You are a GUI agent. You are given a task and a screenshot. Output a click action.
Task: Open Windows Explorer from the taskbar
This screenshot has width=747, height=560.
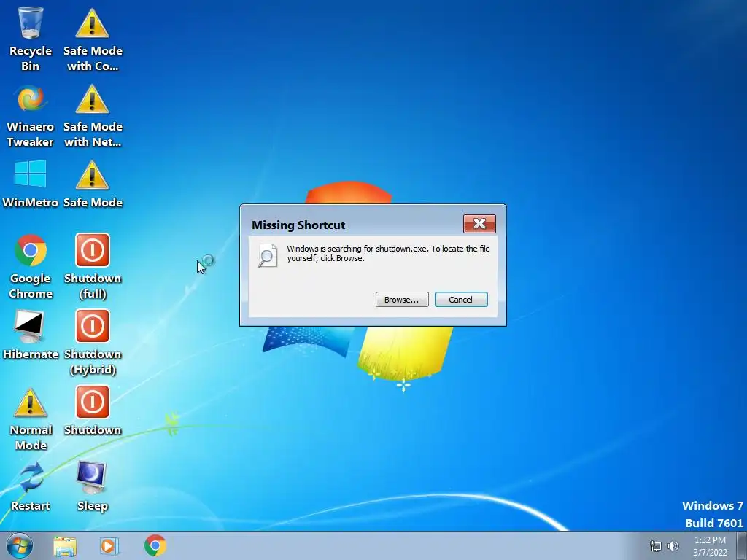[x=65, y=546]
